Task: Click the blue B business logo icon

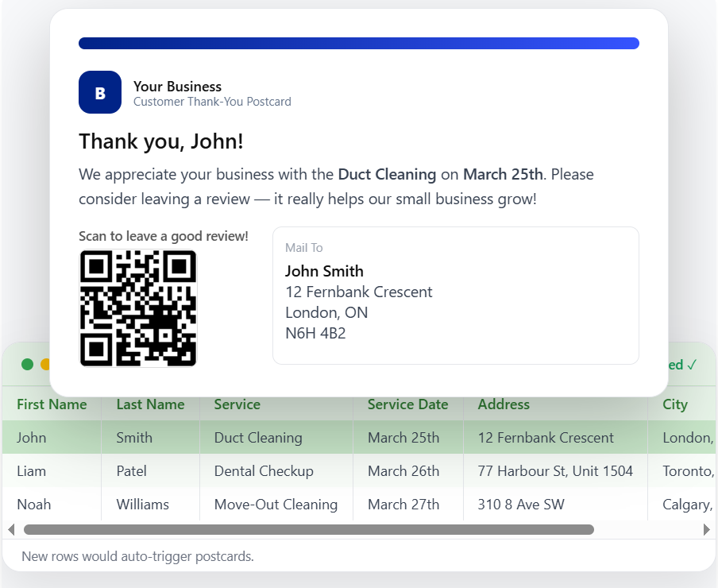Action: (99, 92)
